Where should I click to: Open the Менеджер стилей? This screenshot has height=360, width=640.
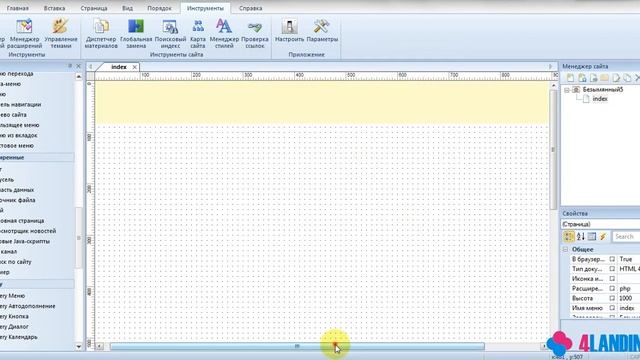pyautogui.click(x=224, y=33)
